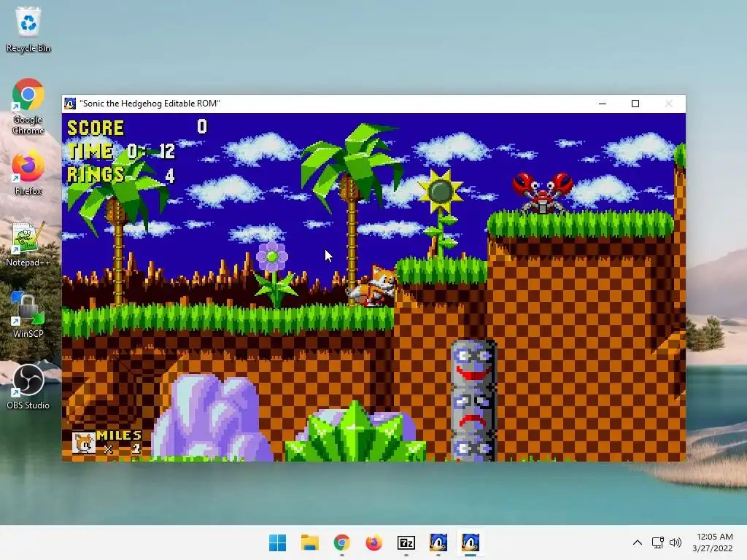Open the 7-Zip taskbar icon
Image resolution: width=747 pixels, height=560 pixels.
click(406, 542)
